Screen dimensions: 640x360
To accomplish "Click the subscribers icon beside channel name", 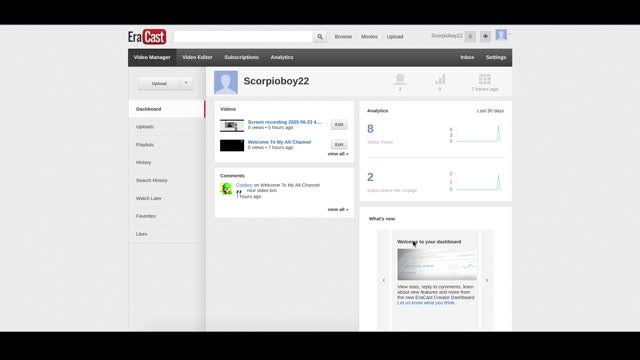I will [x=400, y=79].
